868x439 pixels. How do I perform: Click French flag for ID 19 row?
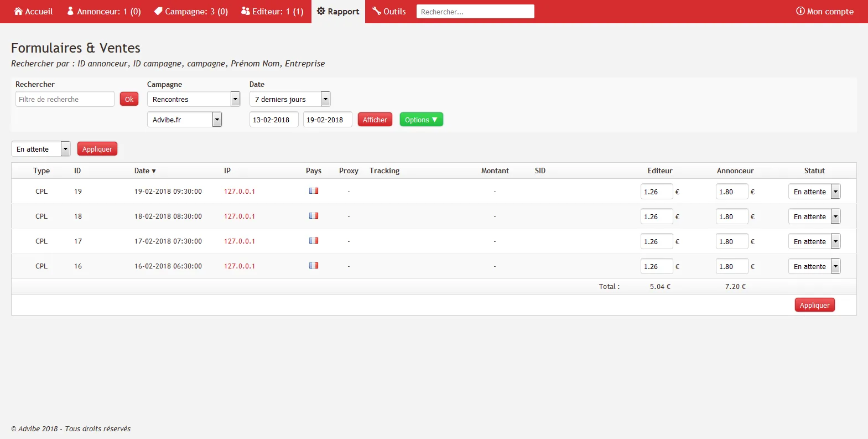[314, 191]
